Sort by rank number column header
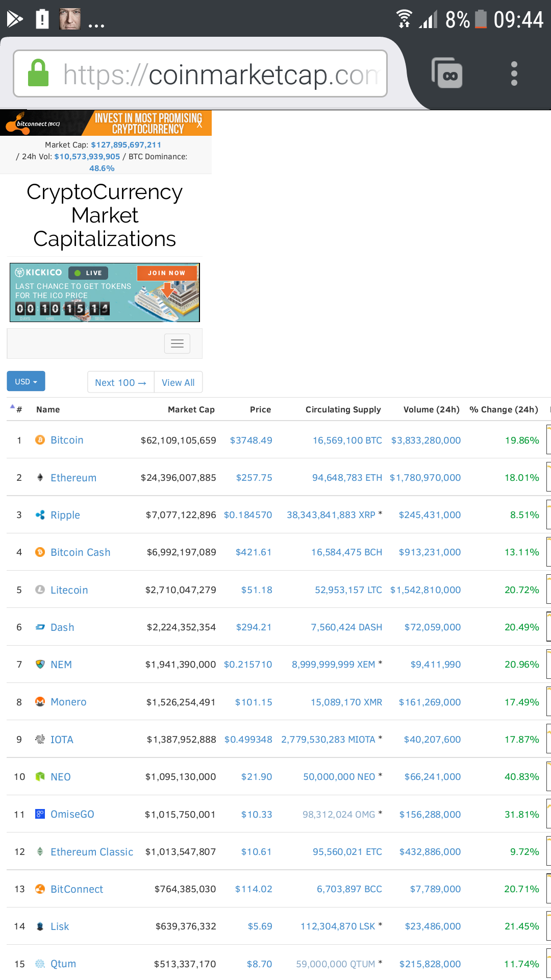 coord(19,409)
